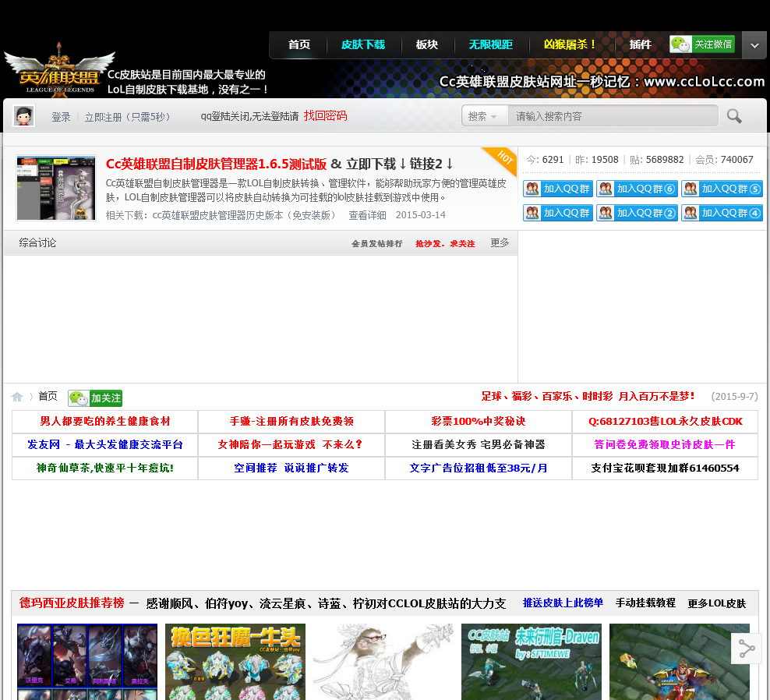Viewport: 770px width, 700px height.
Task: Join unnumbered 加入QQ群 in second row
Action: tap(558, 213)
